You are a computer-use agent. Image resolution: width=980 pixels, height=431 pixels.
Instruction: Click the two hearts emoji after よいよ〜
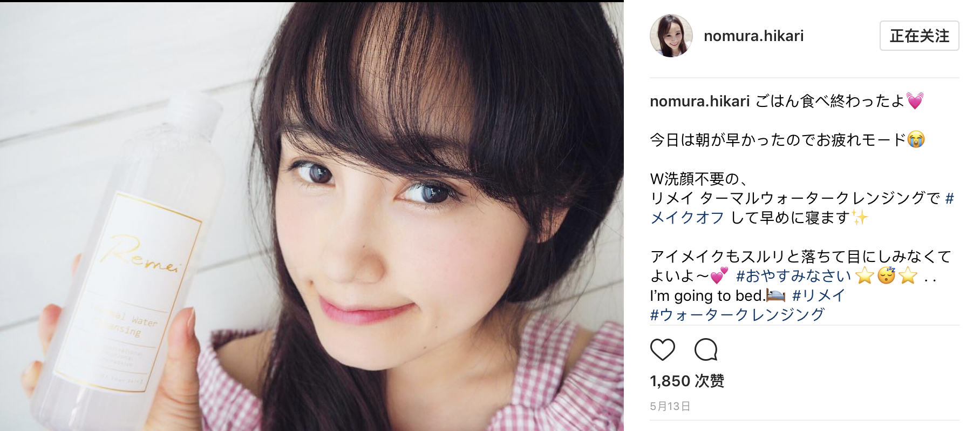719,275
